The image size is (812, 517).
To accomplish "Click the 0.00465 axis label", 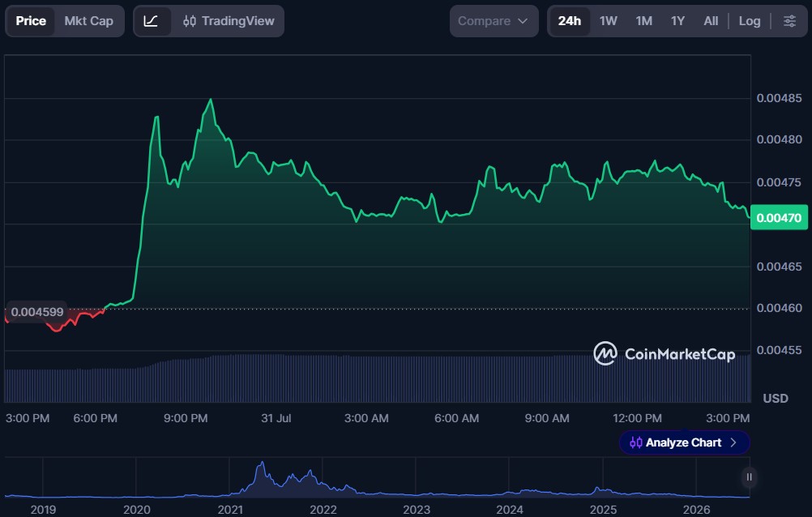I will coord(779,267).
